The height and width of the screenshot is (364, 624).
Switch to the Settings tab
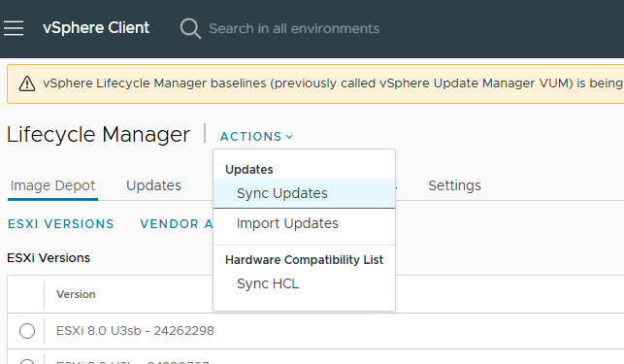click(x=454, y=185)
